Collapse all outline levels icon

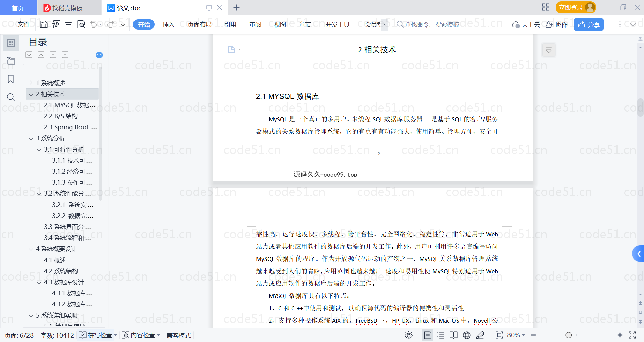41,55
